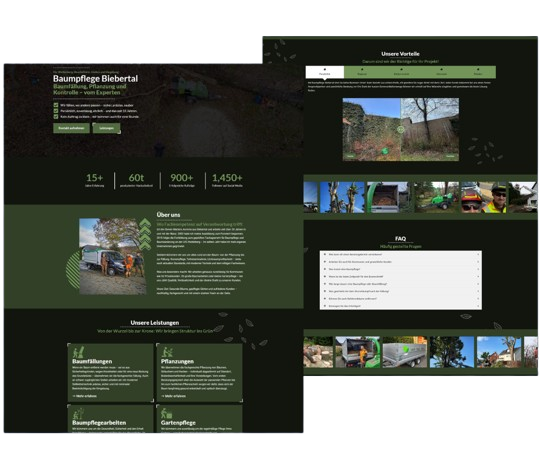Click the checkmark beside 'Persönlich, zuverlässig, ehrlich'
The width and height of the screenshot is (542, 460).
pos(56,111)
